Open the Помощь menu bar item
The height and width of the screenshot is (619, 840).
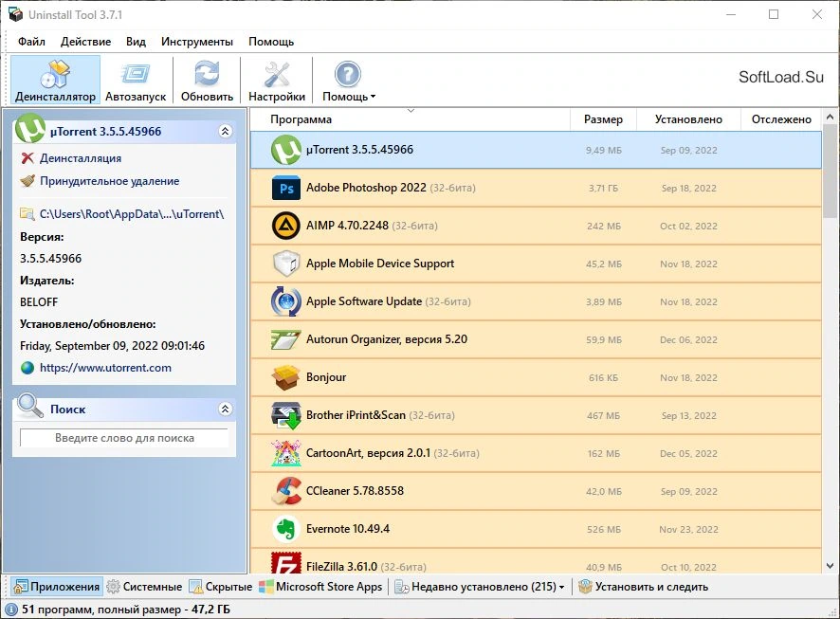271,42
